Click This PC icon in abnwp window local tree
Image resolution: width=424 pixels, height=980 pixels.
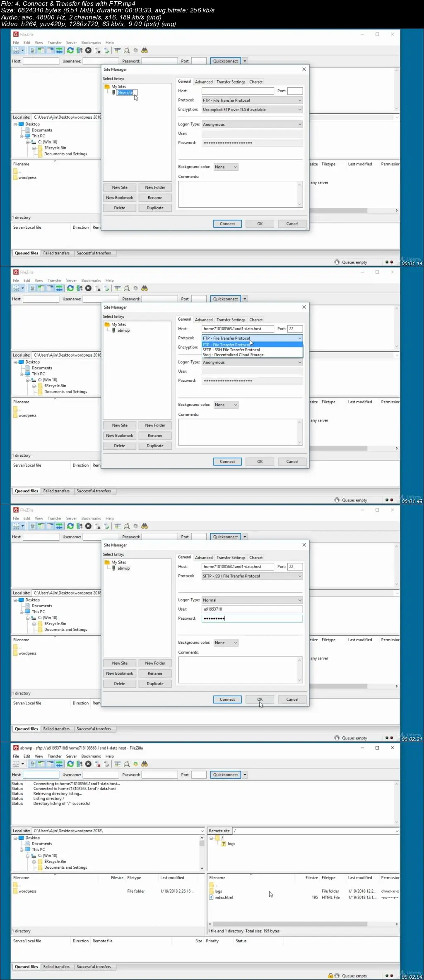pyautogui.click(x=28, y=849)
